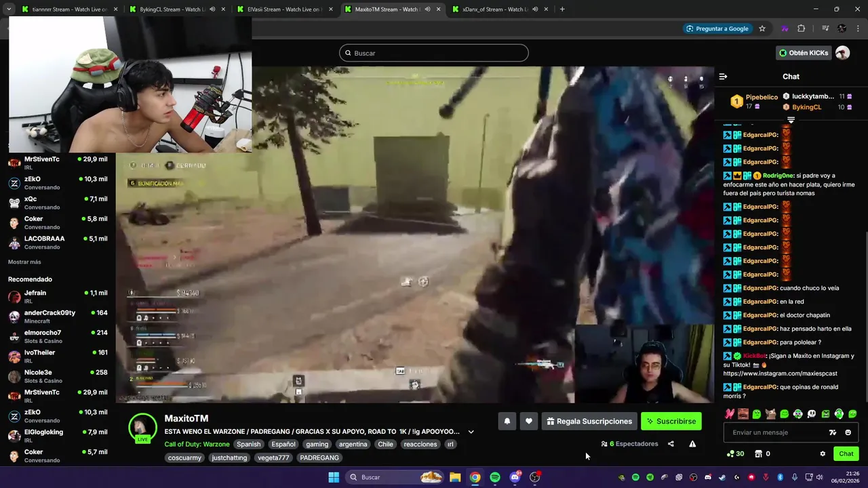Viewport: 868px width, 488px height.
Task: Expand sidebar with Mostrar más
Action: (24, 262)
